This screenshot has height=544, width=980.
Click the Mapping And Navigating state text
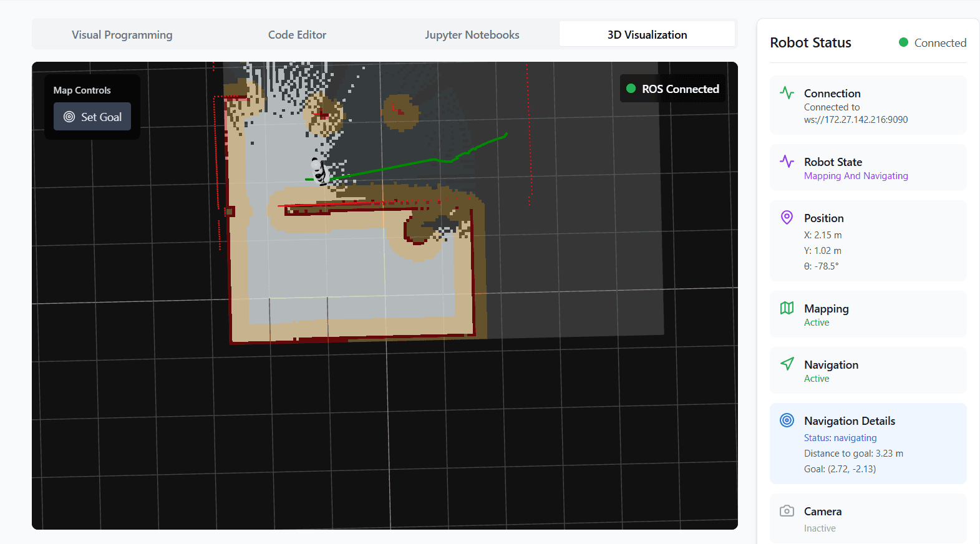(x=856, y=176)
